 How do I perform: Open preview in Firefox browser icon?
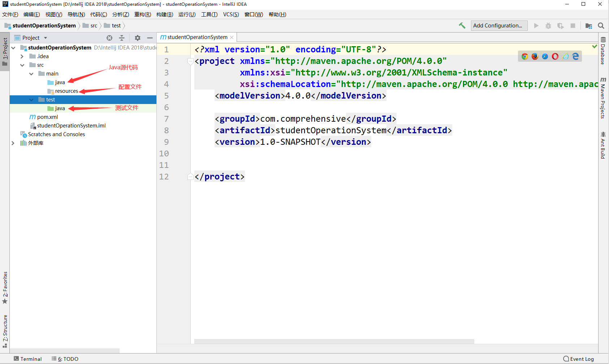click(535, 56)
